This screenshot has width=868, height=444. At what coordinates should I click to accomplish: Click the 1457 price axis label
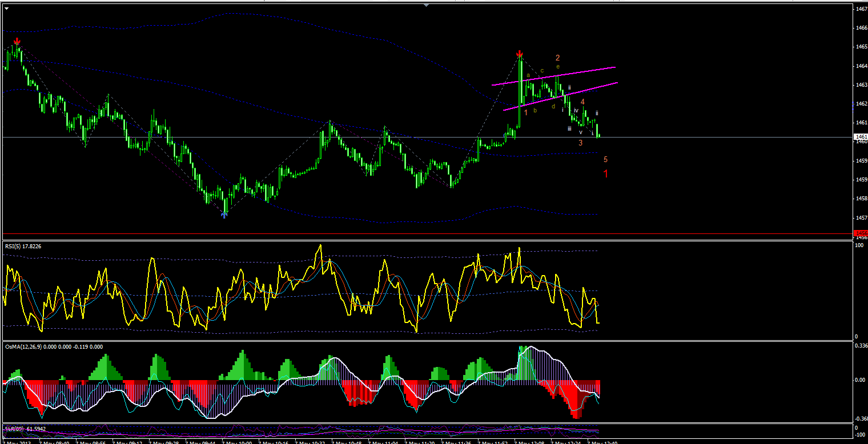862,217
